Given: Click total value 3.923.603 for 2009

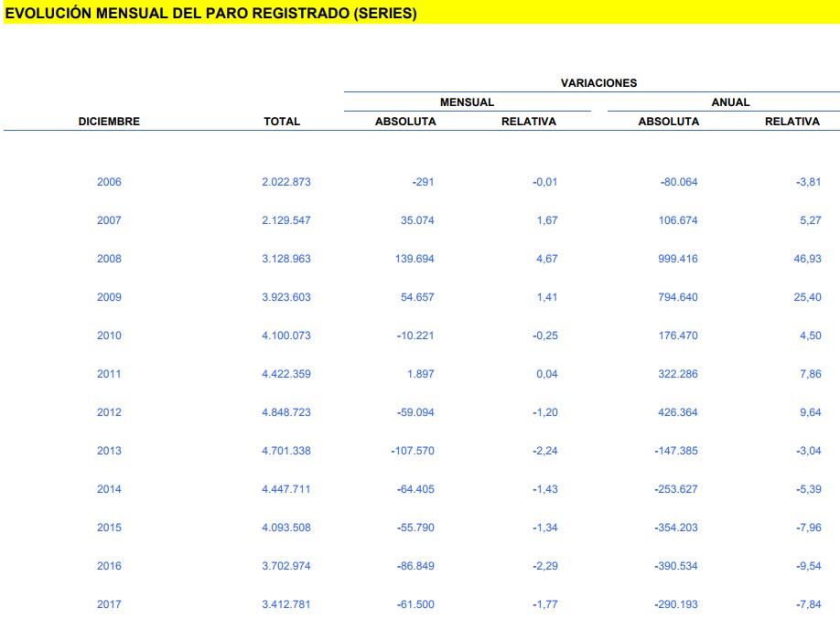Looking at the screenshot, I should point(286,297).
